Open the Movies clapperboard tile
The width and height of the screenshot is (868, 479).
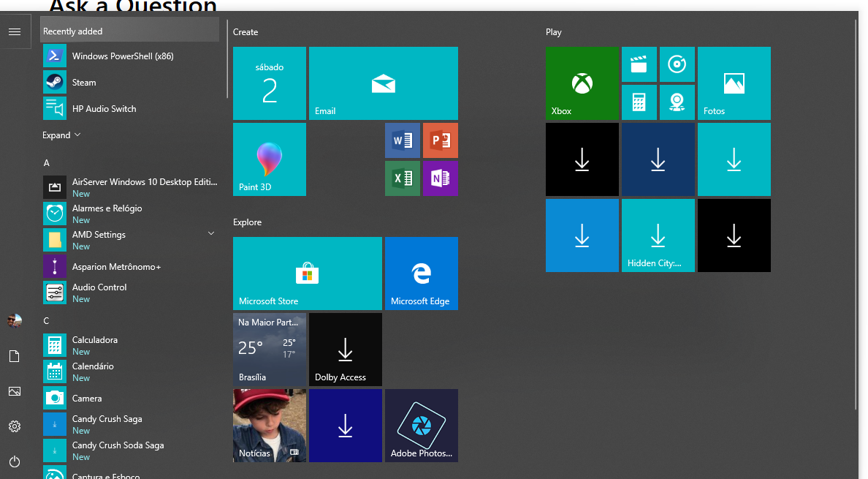639,64
